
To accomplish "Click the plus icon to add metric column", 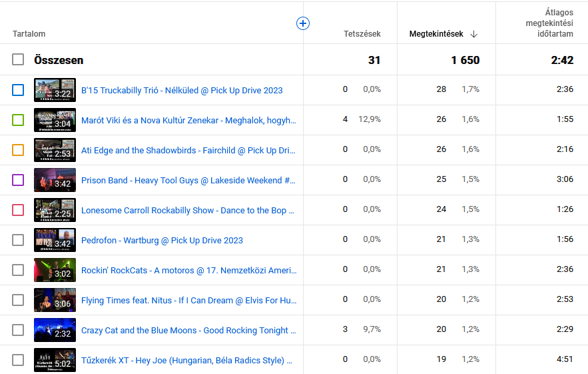I will [x=302, y=23].
